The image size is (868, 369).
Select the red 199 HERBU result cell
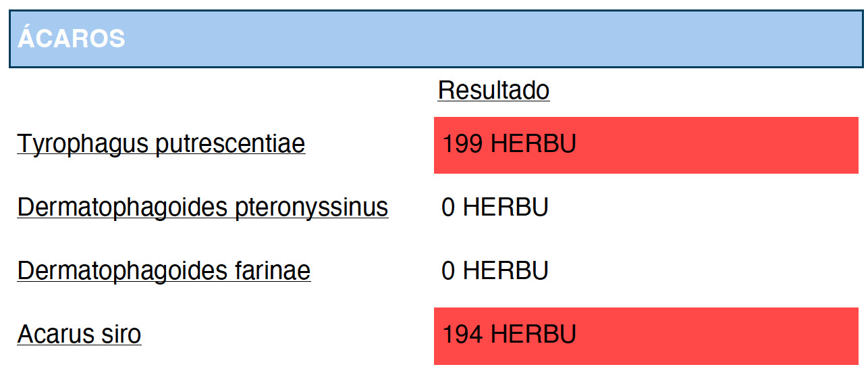(646, 145)
